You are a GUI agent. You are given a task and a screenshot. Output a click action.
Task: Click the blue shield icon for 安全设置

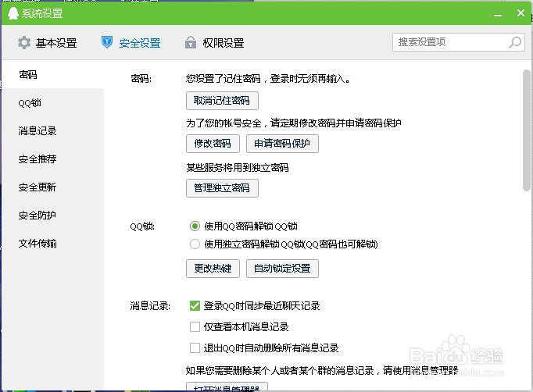tap(107, 42)
